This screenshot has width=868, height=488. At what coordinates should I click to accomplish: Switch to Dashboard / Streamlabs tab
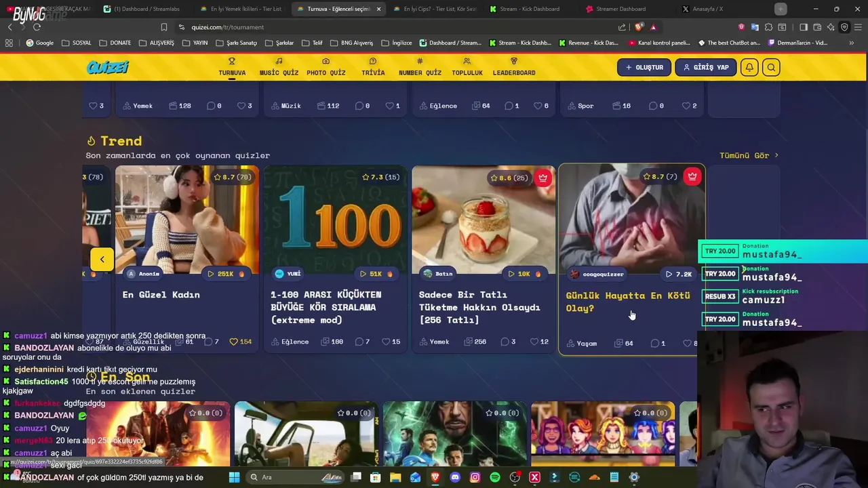pyautogui.click(x=141, y=9)
